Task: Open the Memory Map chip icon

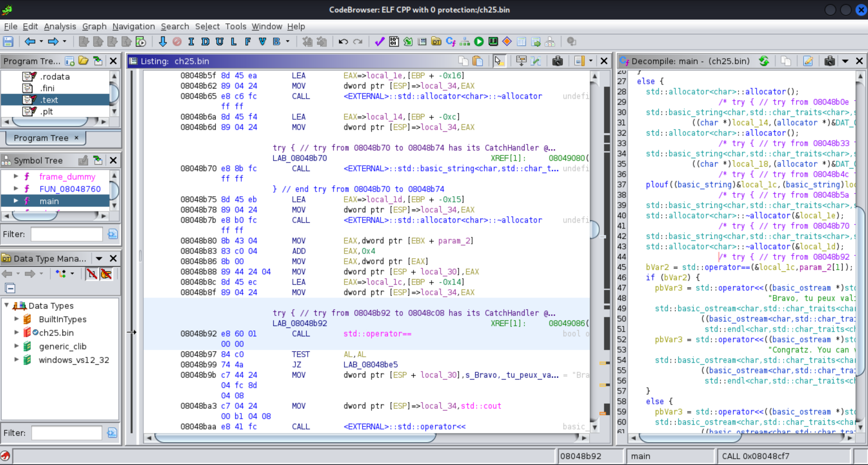Action: (493, 42)
